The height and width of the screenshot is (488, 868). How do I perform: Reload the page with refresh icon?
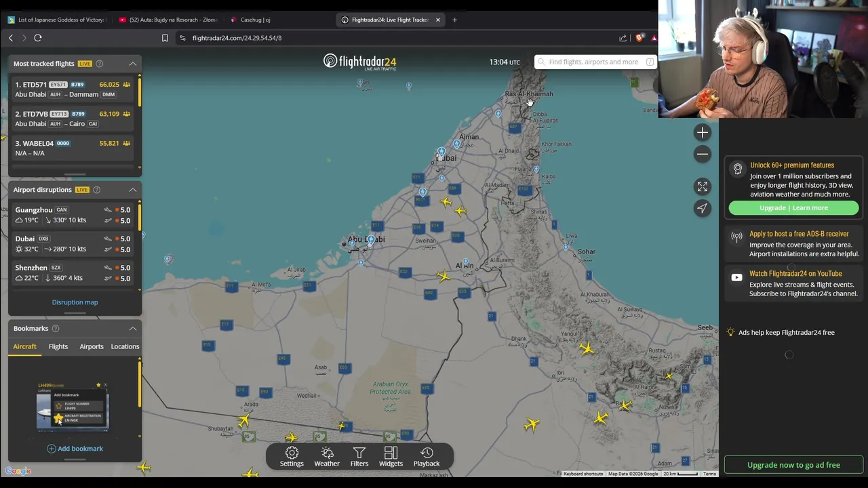(38, 38)
